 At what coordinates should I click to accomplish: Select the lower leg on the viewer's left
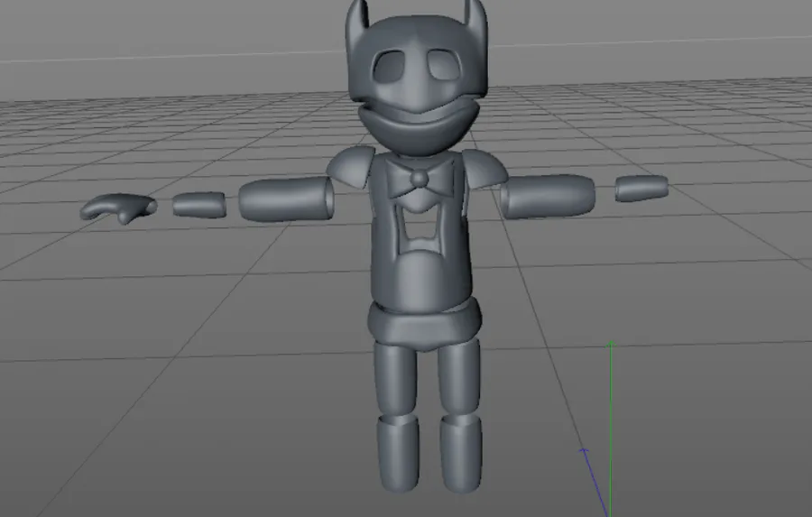398,454
